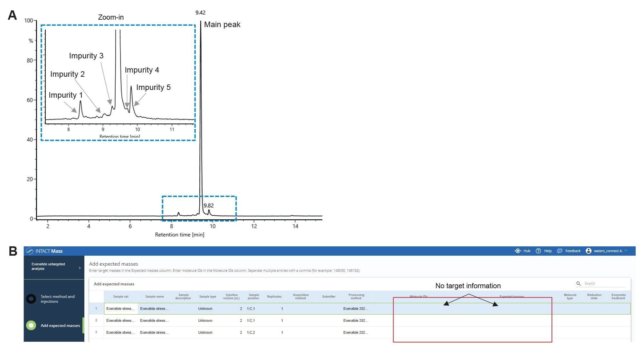Viewport: 644px width, 354px height.
Task: Click the Molecule type column header
Action: [x=570, y=297]
